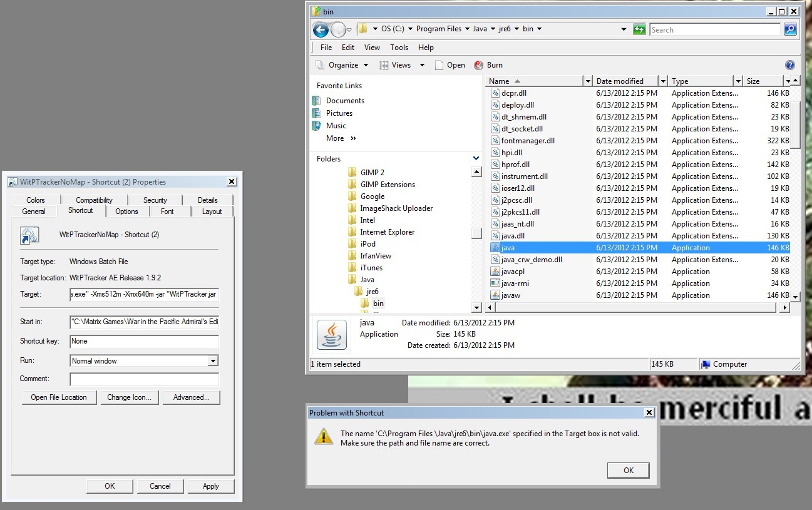
Task: Switch to Details tab in Properties
Action: [207, 200]
